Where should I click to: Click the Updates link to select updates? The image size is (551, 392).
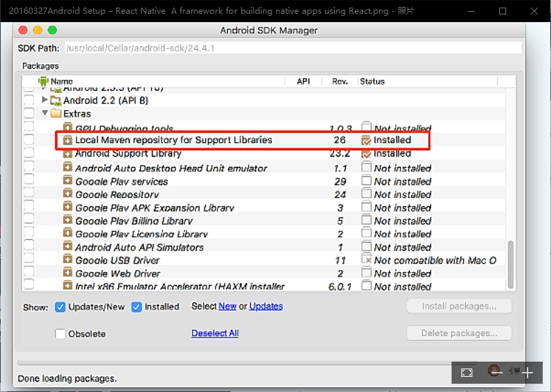coord(266,306)
